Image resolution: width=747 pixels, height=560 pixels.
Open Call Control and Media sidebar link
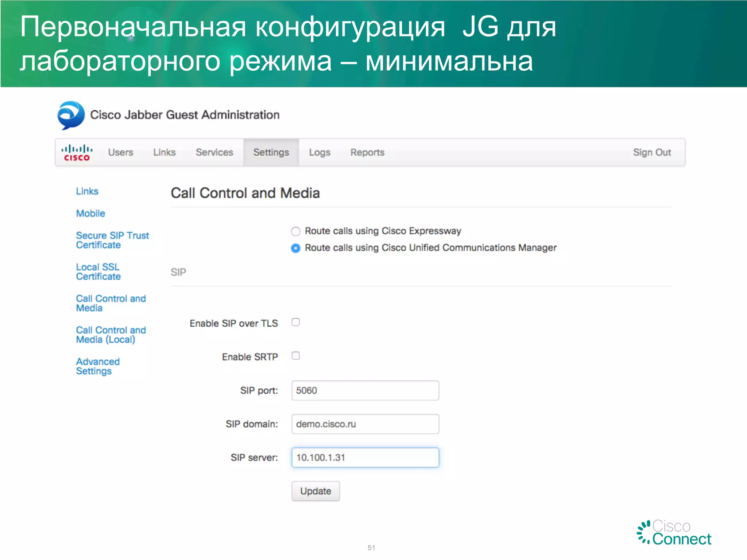coord(111,303)
